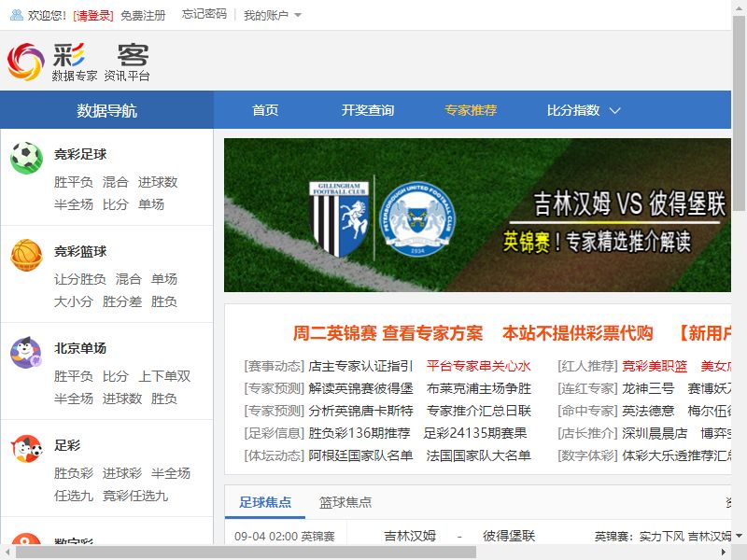747x560 pixels.
Task: Open 胜分差 under 竞彩篮球
Action: [122, 301]
